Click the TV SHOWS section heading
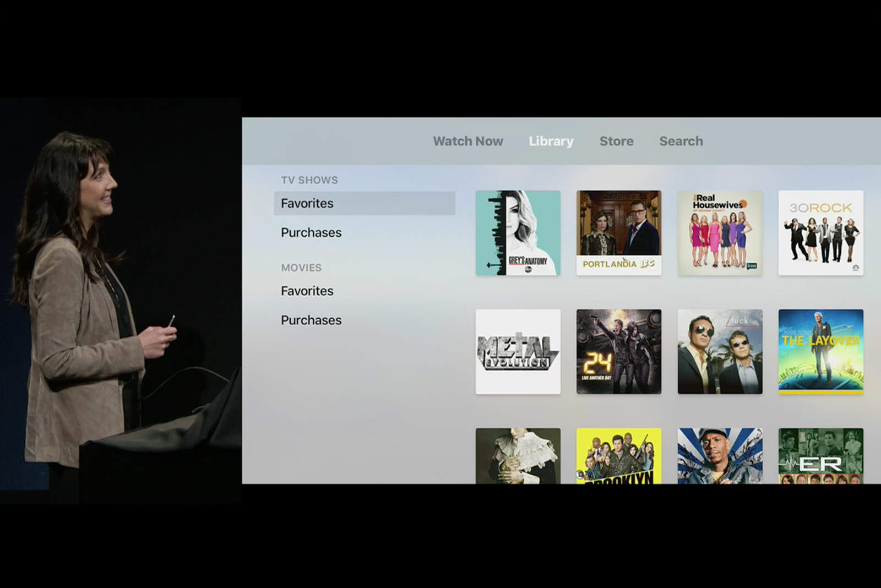 click(309, 180)
